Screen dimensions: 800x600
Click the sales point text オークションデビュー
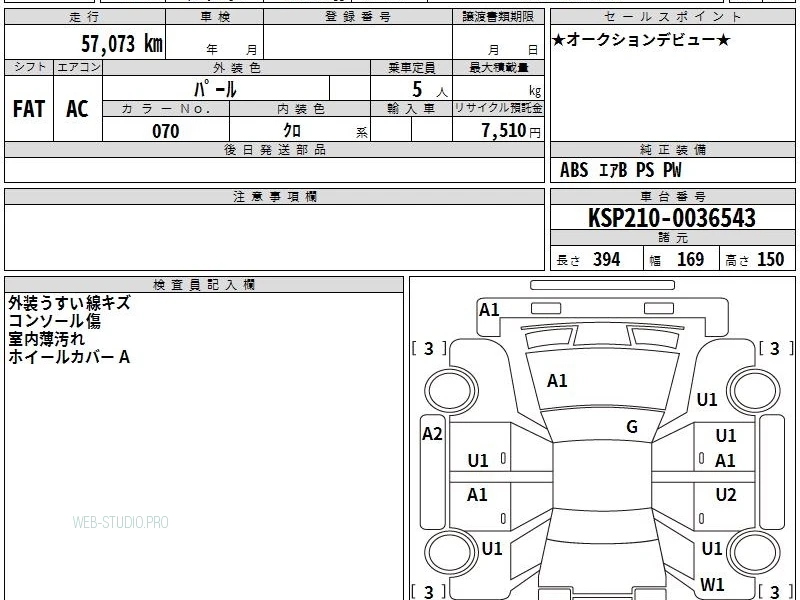pos(641,40)
